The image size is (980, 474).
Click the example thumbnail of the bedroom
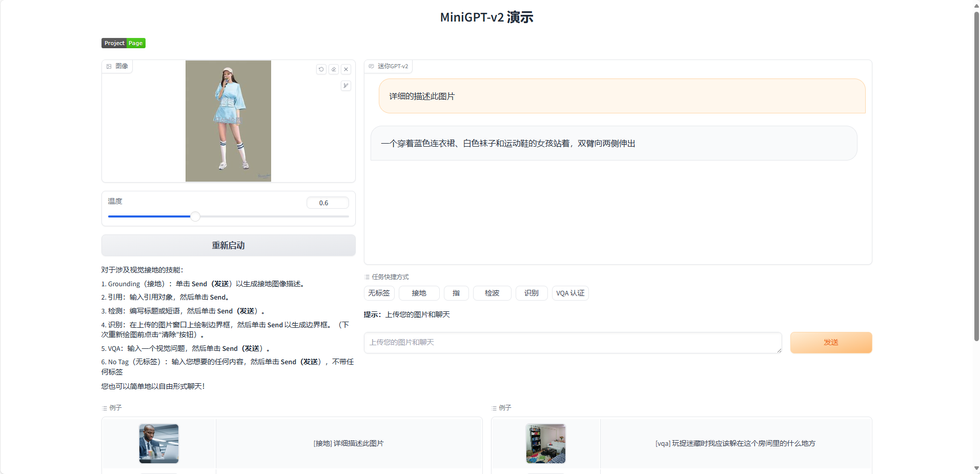point(546,444)
